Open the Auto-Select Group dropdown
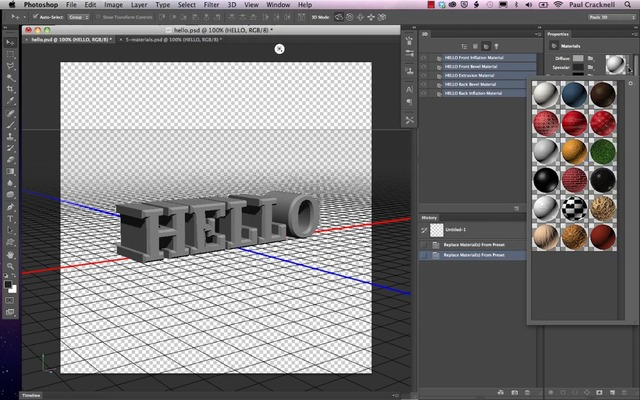The image size is (640, 400). pyautogui.click(x=79, y=17)
